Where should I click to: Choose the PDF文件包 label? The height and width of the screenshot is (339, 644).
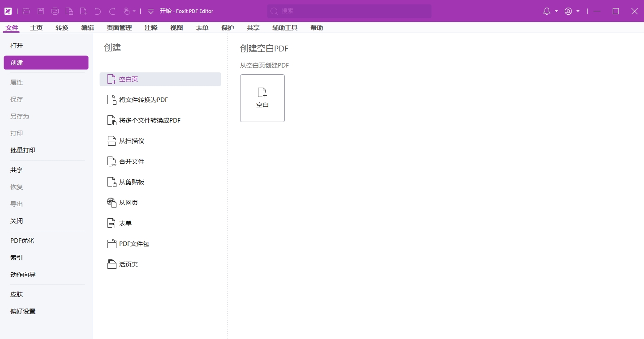[134, 244]
